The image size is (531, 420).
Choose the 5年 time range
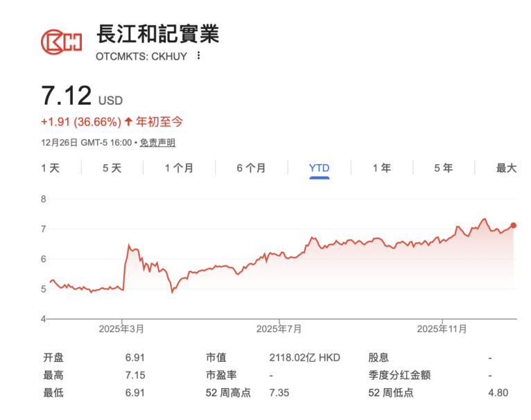point(444,168)
